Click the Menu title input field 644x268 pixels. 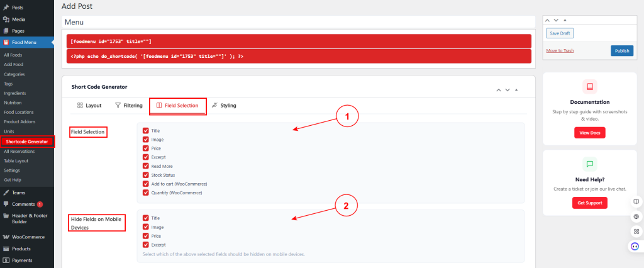299,22
